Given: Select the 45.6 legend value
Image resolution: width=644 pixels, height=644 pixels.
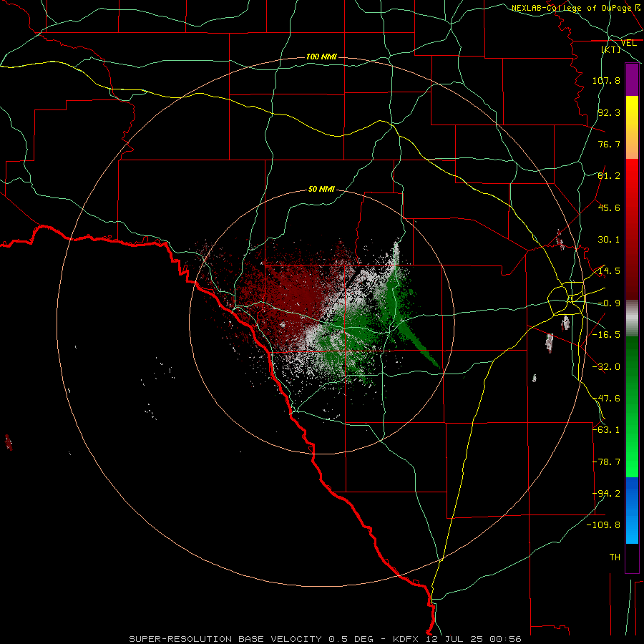Looking at the screenshot, I should click(609, 208).
